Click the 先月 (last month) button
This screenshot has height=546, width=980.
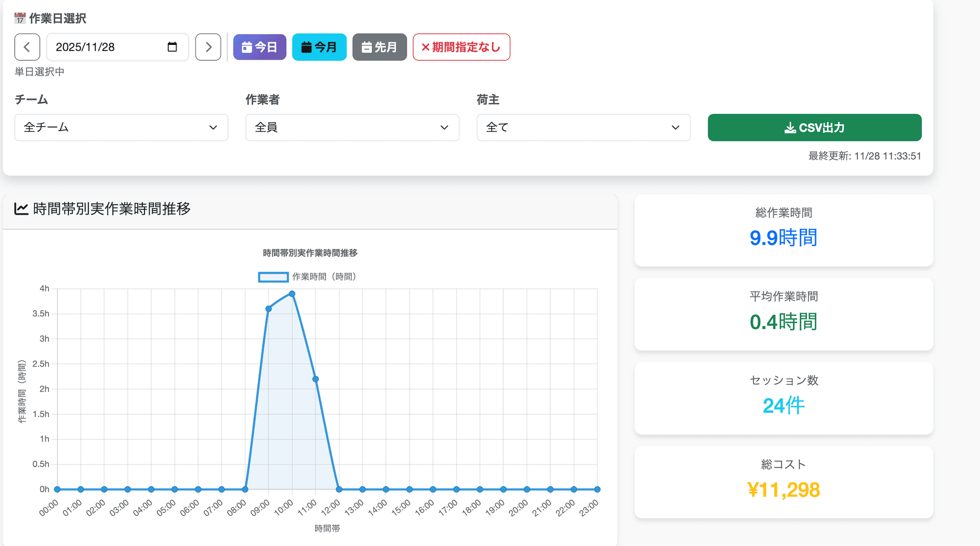pos(379,47)
